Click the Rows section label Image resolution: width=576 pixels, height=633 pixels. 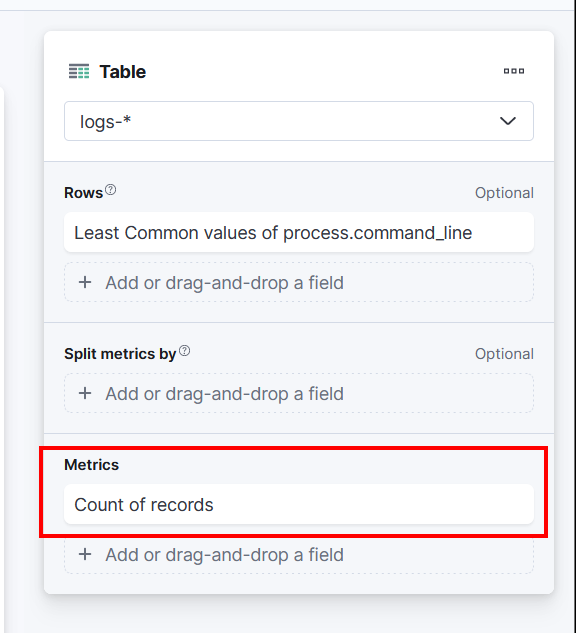(84, 193)
